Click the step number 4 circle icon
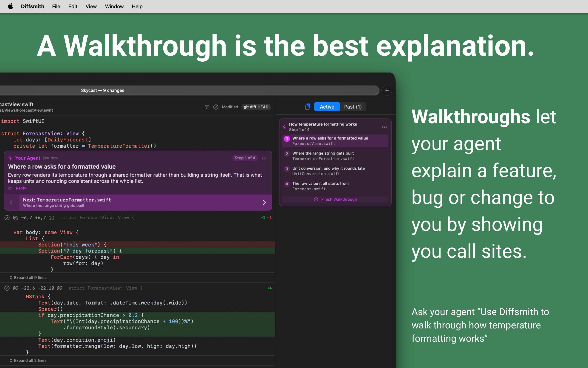Viewport: 588px width, 368px height. (x=287, y=184)
